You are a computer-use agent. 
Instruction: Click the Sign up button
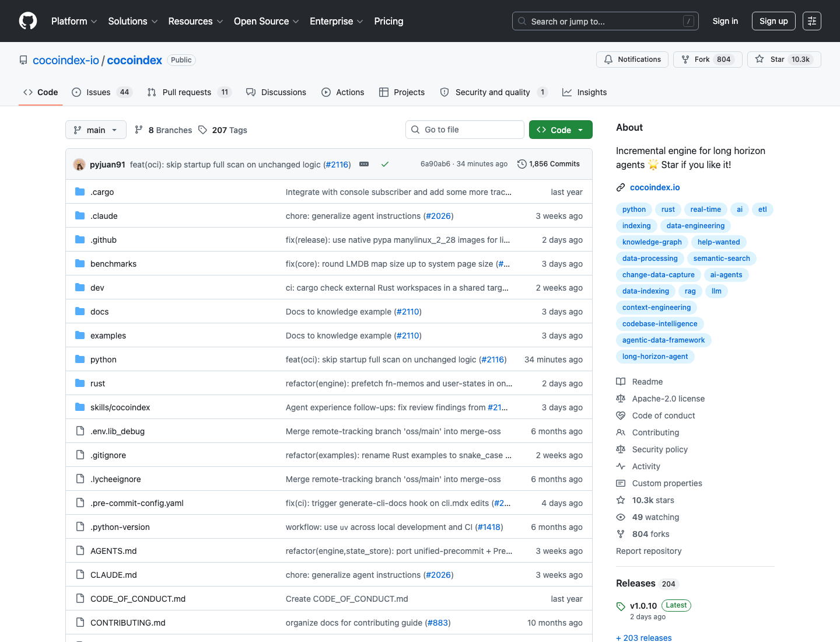(x=773, y=21)
